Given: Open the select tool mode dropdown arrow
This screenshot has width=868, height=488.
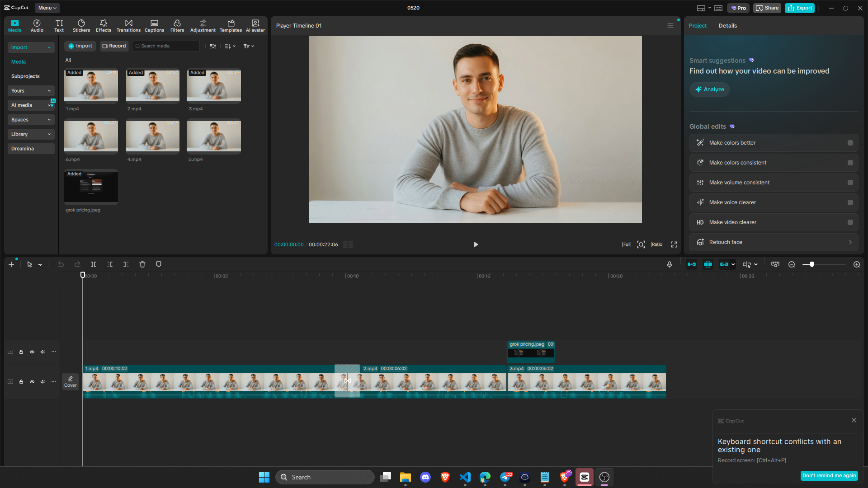Looking at the screenshot, I should [40, 265].
